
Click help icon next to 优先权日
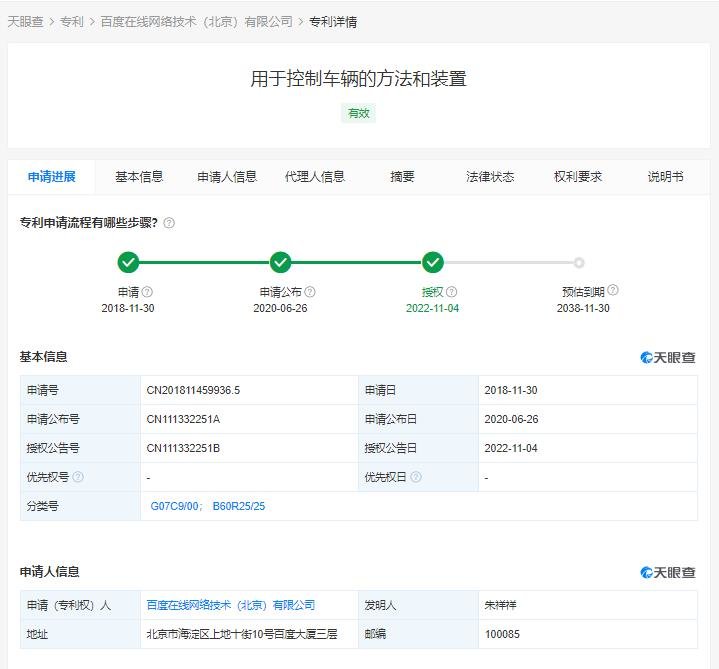[x=416, y=477]
